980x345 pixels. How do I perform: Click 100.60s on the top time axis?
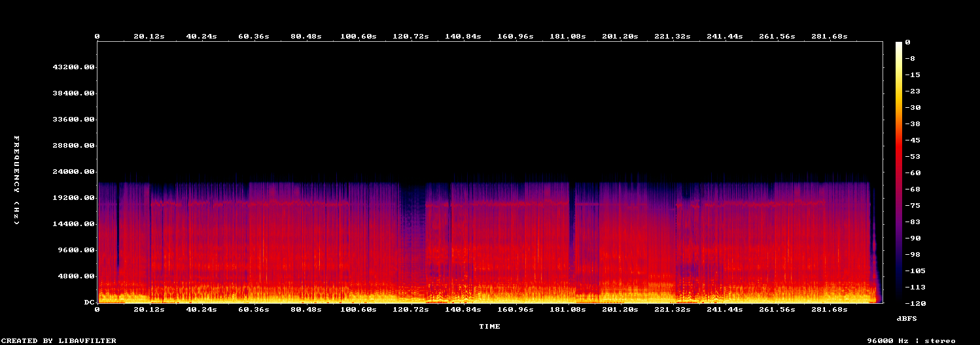359,37
